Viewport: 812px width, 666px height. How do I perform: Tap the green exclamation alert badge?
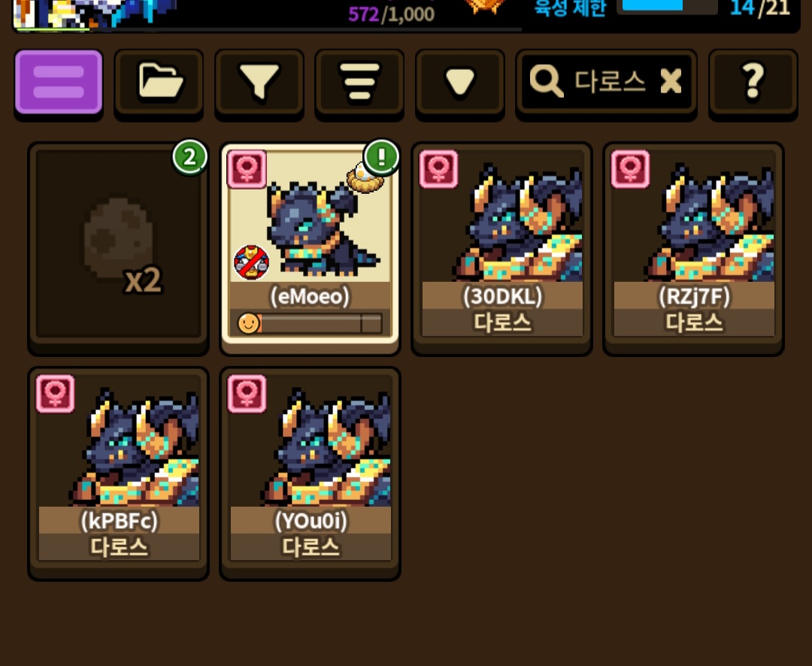(x=381, y=157)
